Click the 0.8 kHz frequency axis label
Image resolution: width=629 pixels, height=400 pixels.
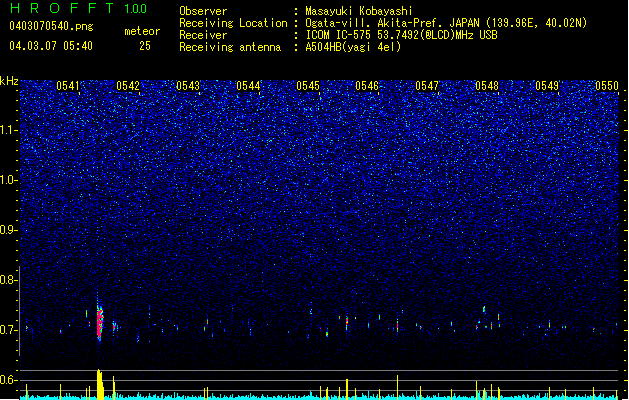8,280
